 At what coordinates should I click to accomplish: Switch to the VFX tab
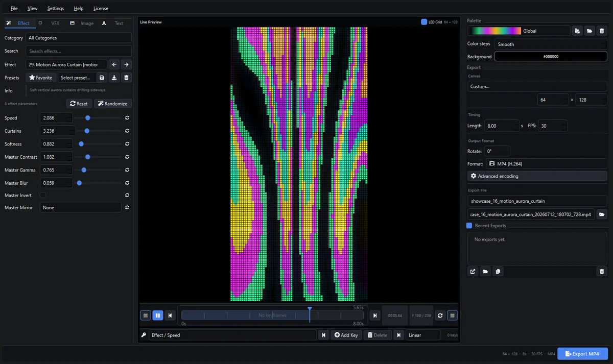(x=55, y=23)
